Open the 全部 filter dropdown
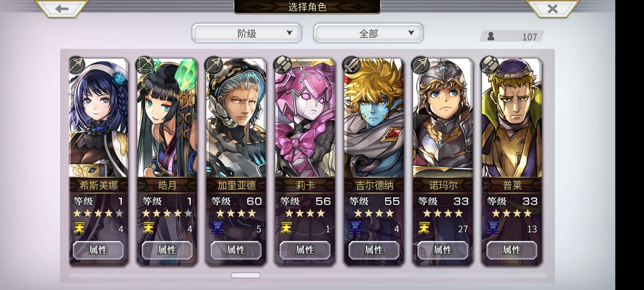The height and width of the screenshot is (290, 644). click(x=368, y=33)
